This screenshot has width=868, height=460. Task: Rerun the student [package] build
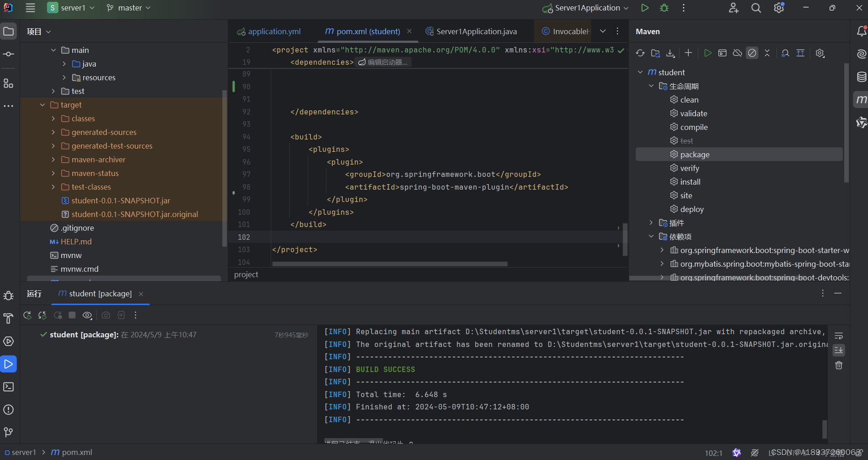tap(27, 315)
